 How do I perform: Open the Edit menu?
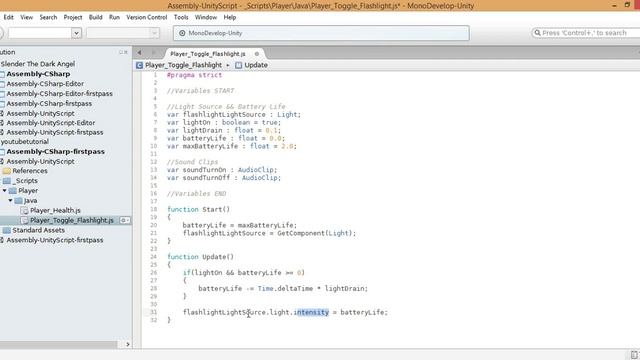pos(9,17)
